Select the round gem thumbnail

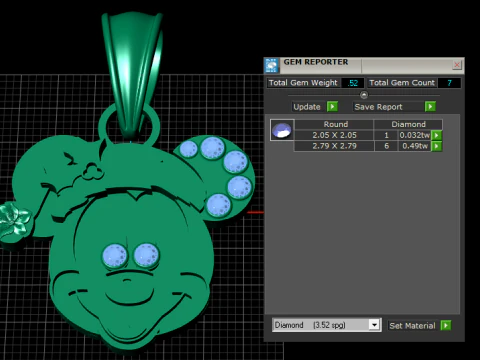[x=282, y=130]
